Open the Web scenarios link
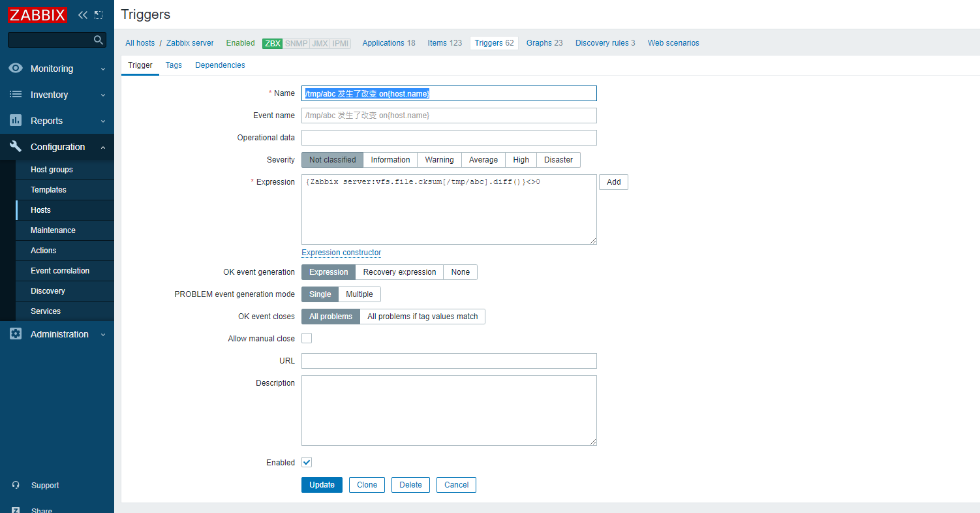The height and width of the screenshot is (513, 980). click(x=673, y=43)
